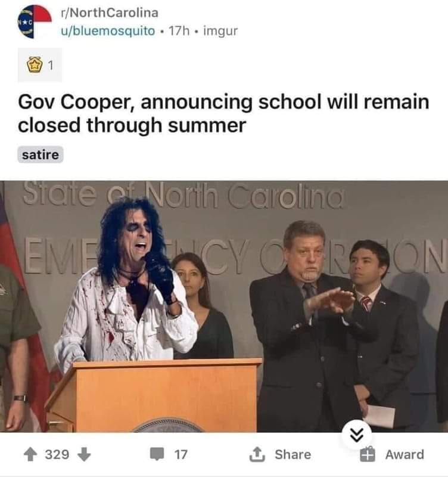Click the 329 vote score
Screen dimensions: 448x477
click(x=57, y=454)
